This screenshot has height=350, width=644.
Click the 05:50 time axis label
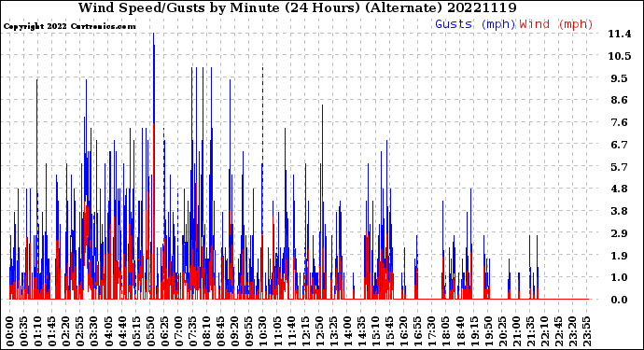[150, 330]
